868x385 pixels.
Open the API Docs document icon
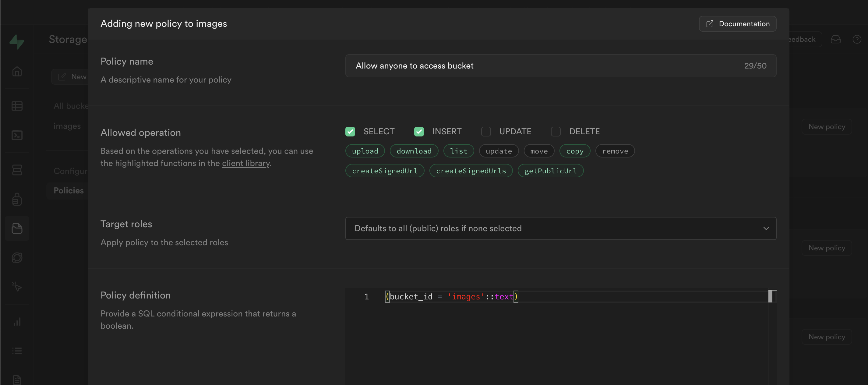[x=17, y=380]
